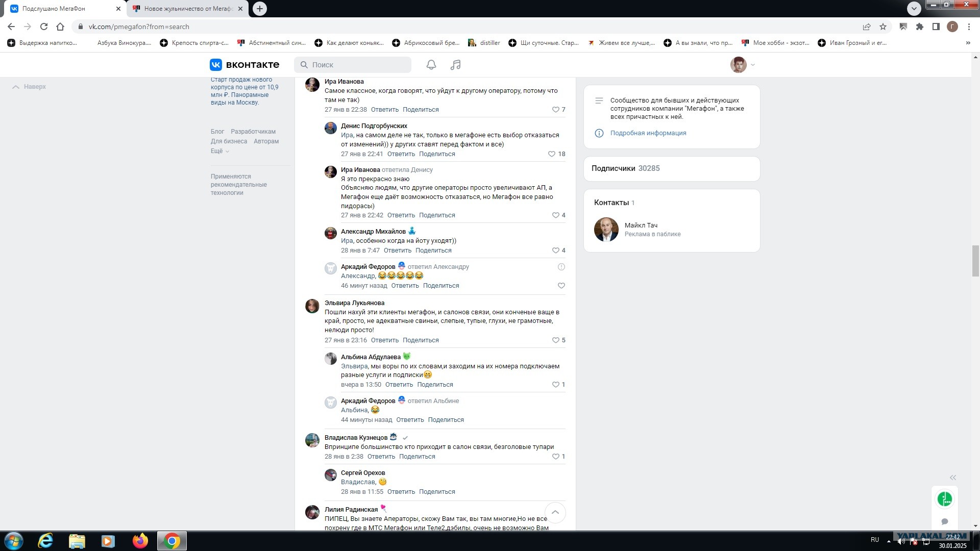The image size is (980, 551).
Task: Like Альбина Абдулаева's comment heart
Action: point(556,385)
